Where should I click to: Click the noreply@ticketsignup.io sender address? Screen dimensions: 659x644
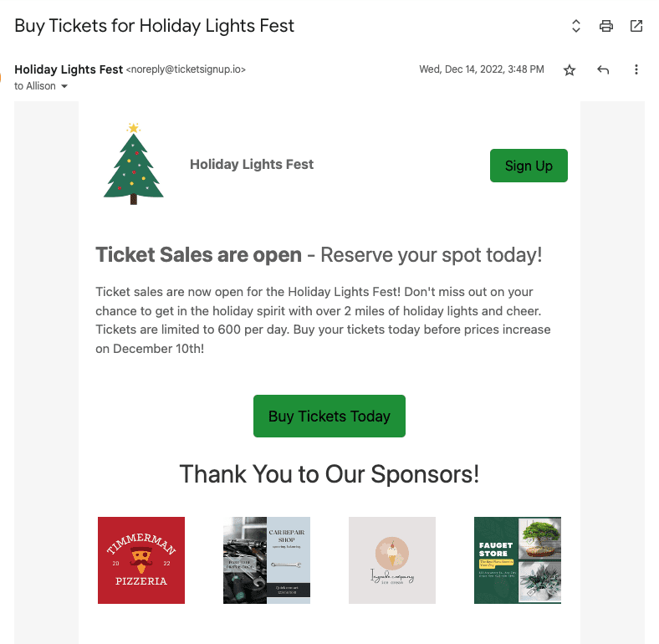186,69
